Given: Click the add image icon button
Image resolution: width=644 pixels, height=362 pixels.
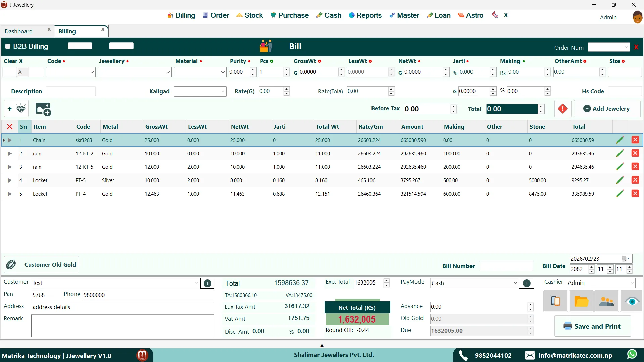Looking at the screenshot, I should 43,109.
